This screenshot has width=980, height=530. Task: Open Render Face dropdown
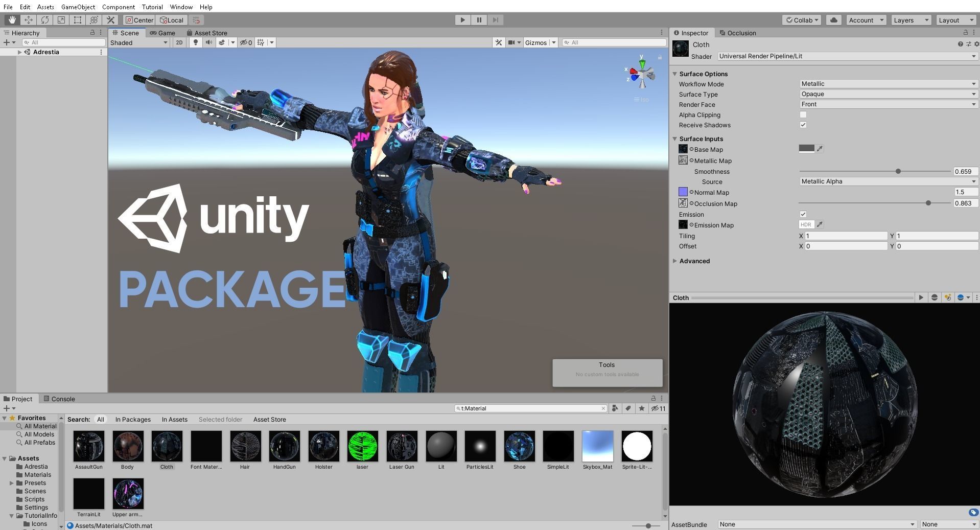pos(889,104)
